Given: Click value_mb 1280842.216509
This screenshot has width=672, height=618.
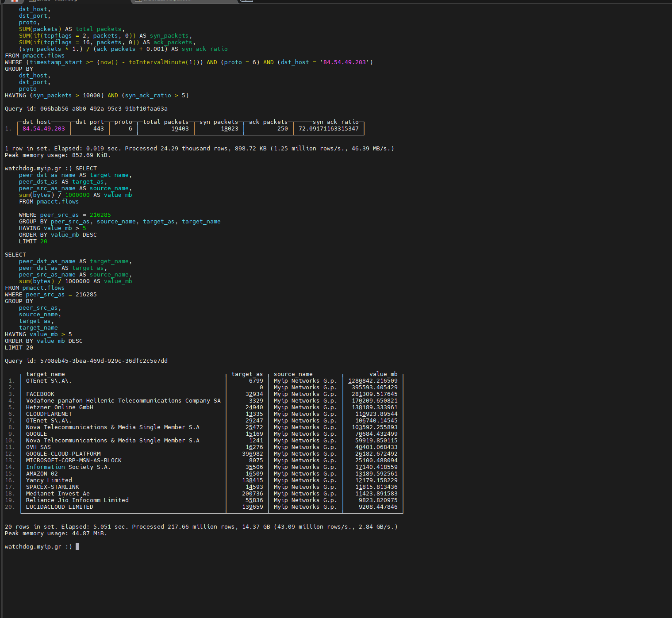Looking at the screenshot, I should [373, 381].
